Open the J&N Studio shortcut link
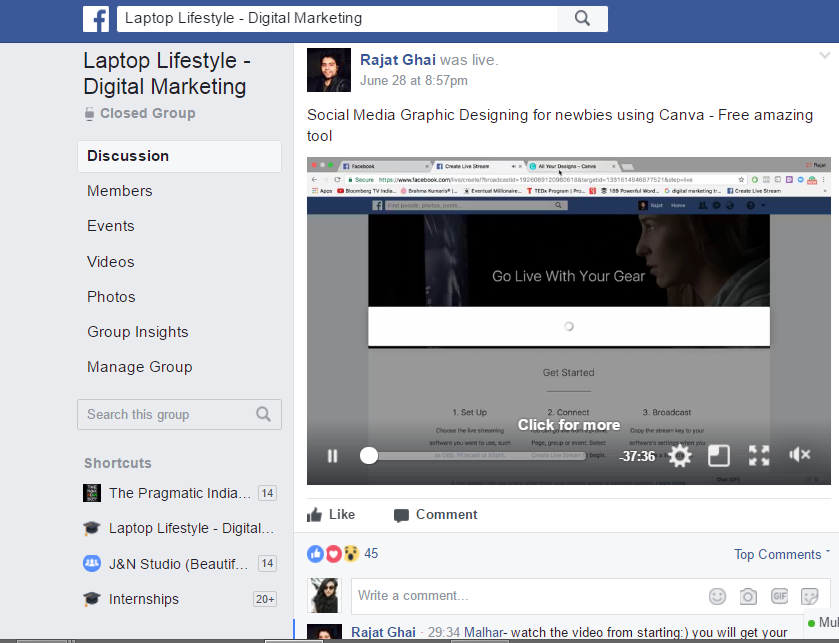 179,564
